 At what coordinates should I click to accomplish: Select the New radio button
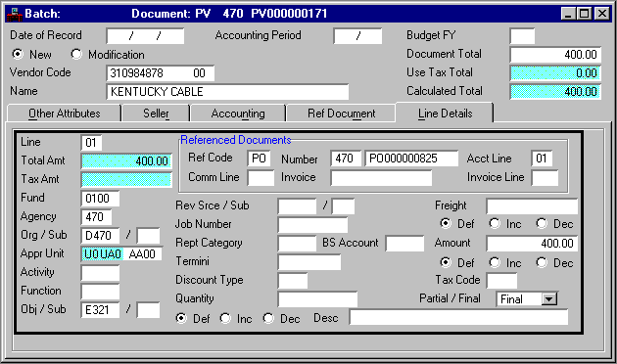[18, 54]
